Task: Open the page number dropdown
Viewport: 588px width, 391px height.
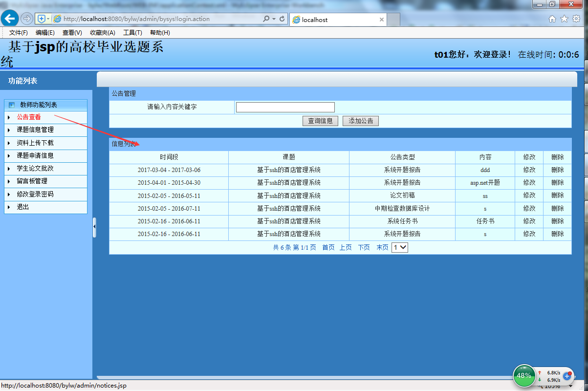Action: coord(399,247)
